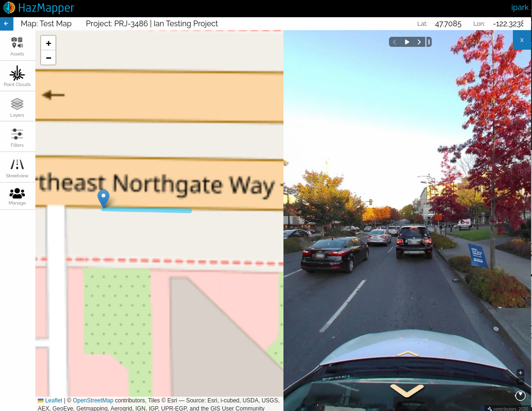The image size is (532, 411).
Task: Open the Filters panel
Action: point(17,137)
